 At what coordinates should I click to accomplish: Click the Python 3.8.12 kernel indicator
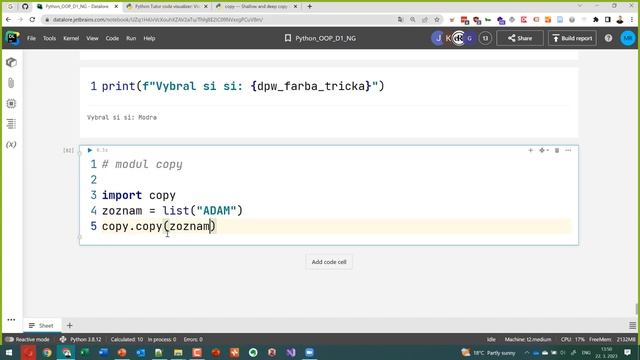pos(80,339)
